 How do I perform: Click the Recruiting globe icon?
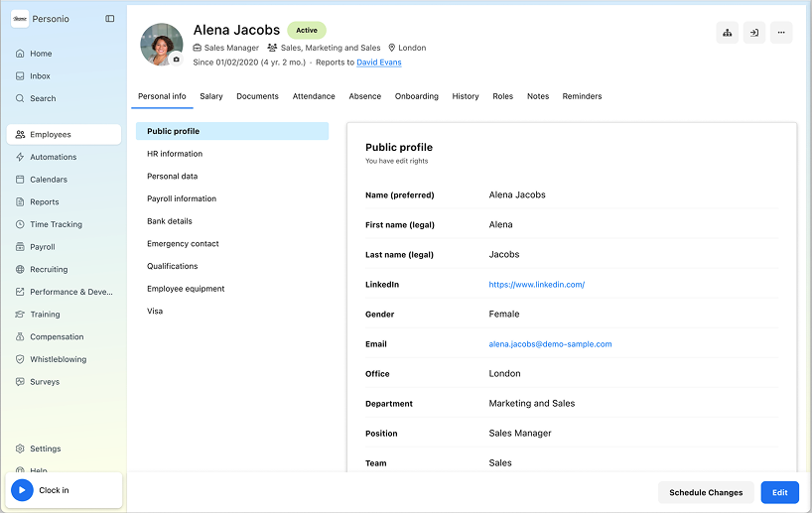pyautogui.click(x=20, y=269)
